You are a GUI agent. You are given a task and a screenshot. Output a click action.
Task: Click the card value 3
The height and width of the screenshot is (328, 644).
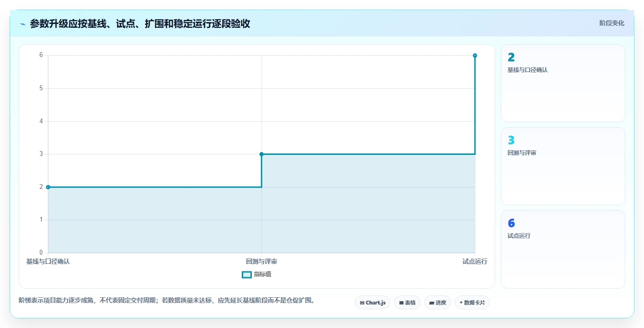511,141
